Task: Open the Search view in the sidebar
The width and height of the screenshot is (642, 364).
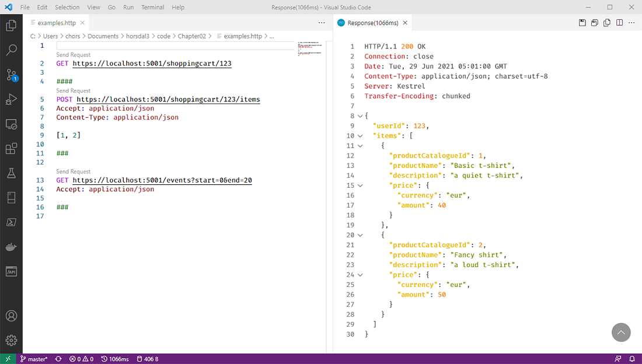Action: click(12, 50)
